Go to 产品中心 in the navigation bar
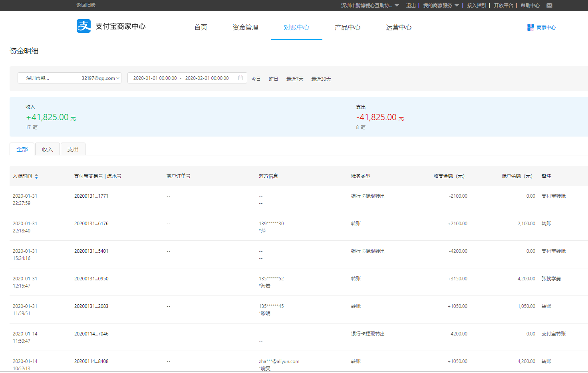The height and width of the screenshot is (373, 588). pos(348,28)
